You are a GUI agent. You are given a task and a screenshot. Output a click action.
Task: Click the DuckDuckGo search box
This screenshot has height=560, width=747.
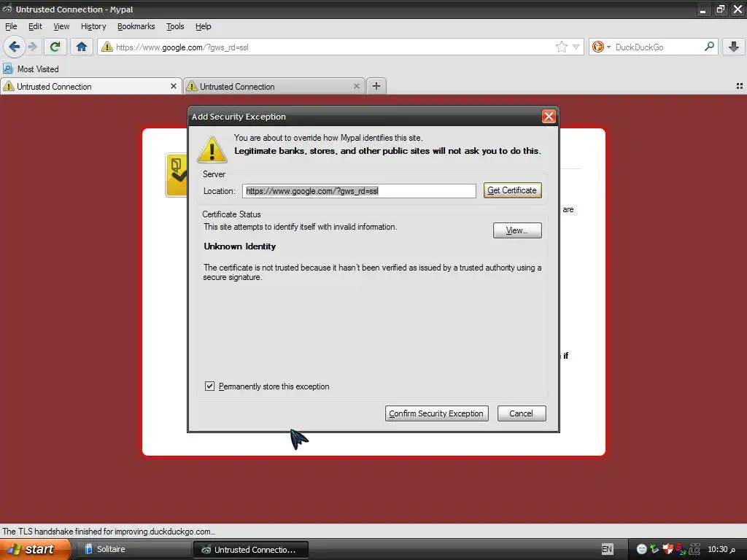click(x=657, y=47)
